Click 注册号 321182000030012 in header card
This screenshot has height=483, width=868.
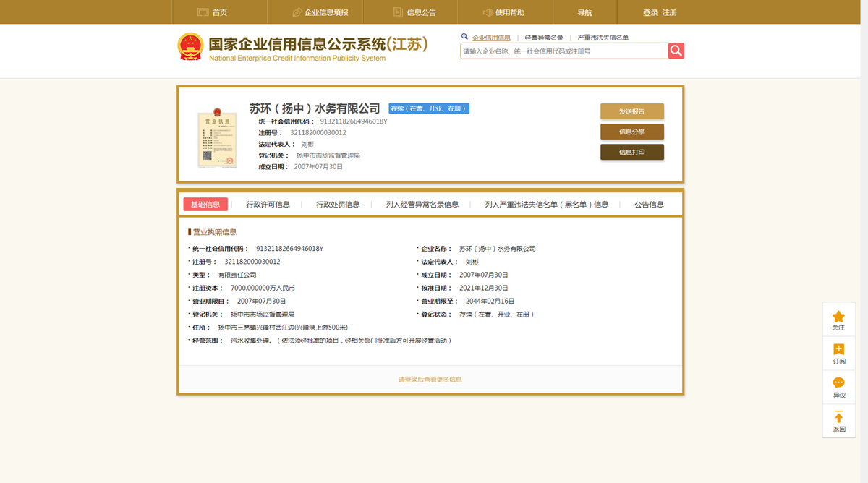click(302, 133)
